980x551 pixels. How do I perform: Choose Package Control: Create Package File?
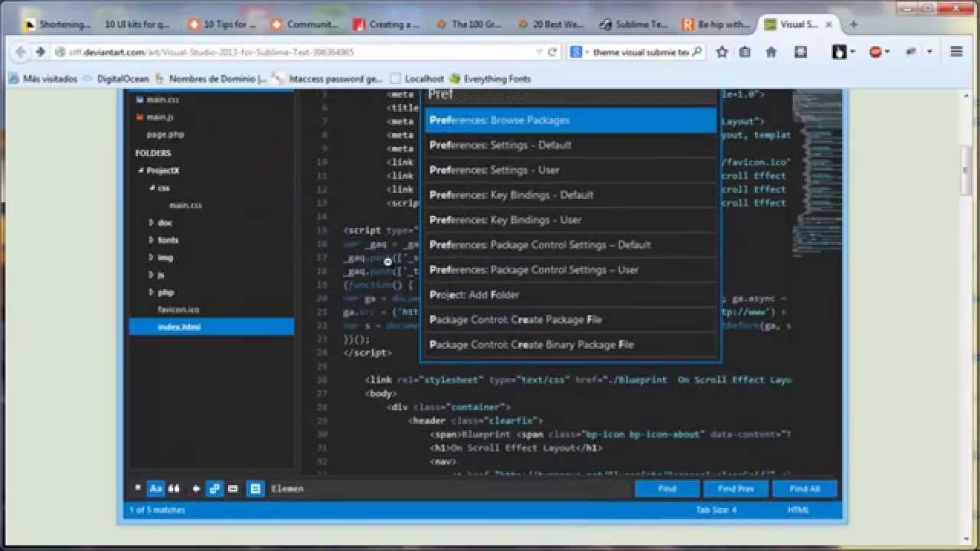[570, 319]
